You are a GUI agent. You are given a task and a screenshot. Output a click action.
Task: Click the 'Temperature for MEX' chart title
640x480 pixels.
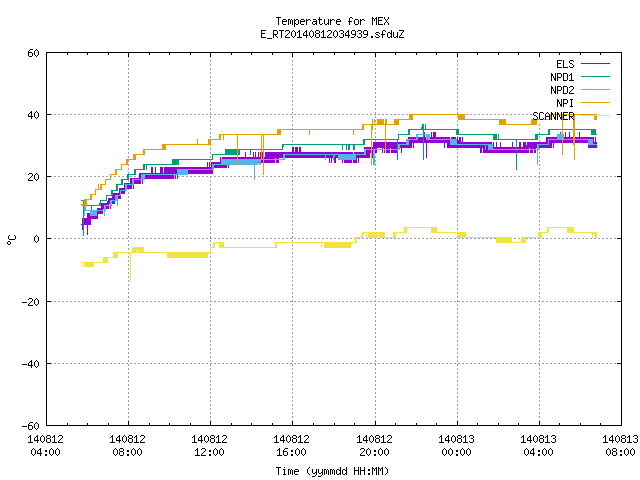tap(332, 21)
